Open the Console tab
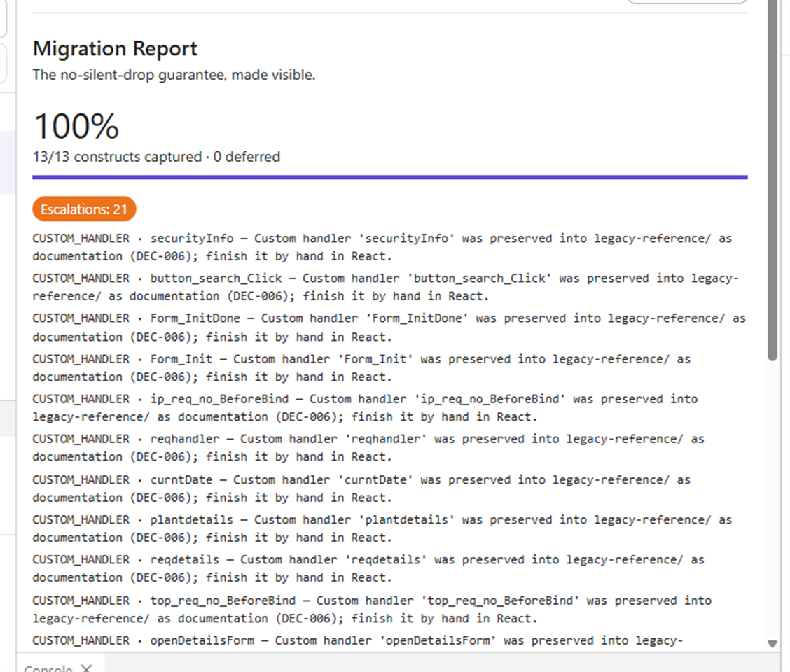This screenshot has height=672, width=790. [48, 668]
